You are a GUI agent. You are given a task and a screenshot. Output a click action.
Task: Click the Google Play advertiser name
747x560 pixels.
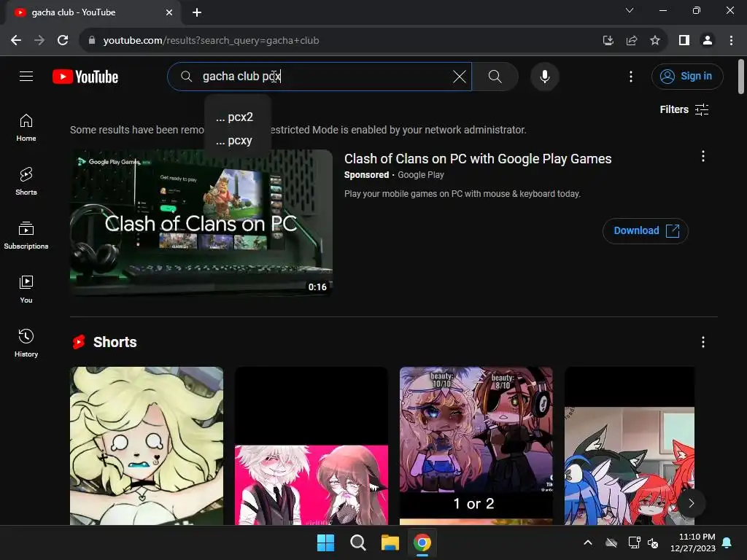(421, 175)
